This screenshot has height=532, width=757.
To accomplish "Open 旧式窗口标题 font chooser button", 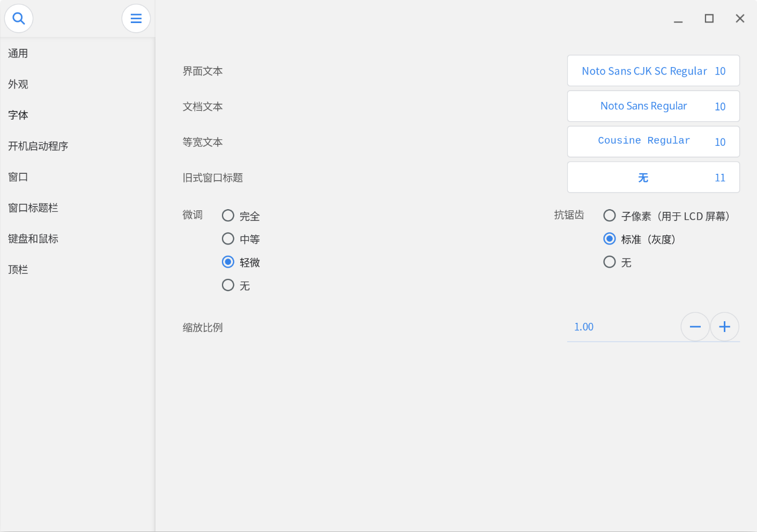I will [x=653, y=178].
